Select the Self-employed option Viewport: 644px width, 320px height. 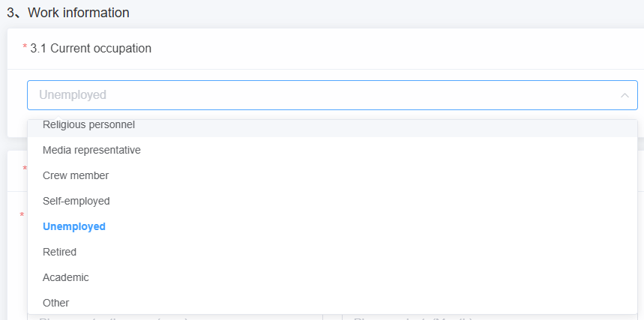[76, 201]
